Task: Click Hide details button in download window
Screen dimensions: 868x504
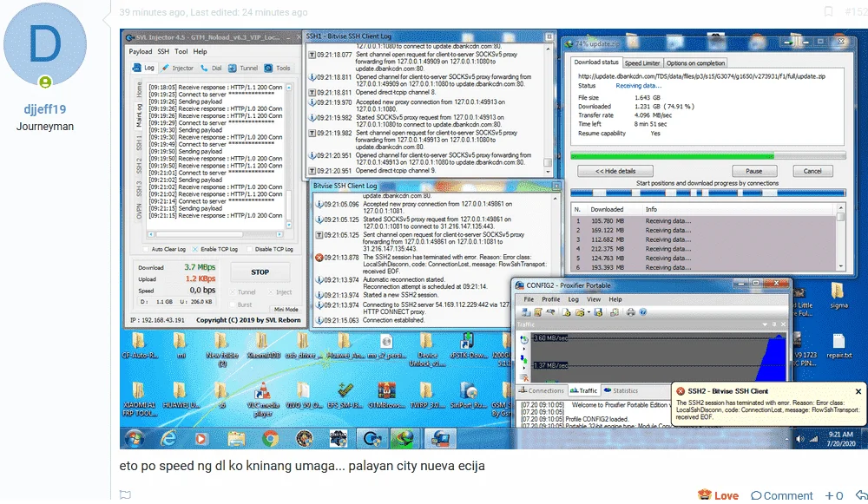Action: click(x=615, y=171)
